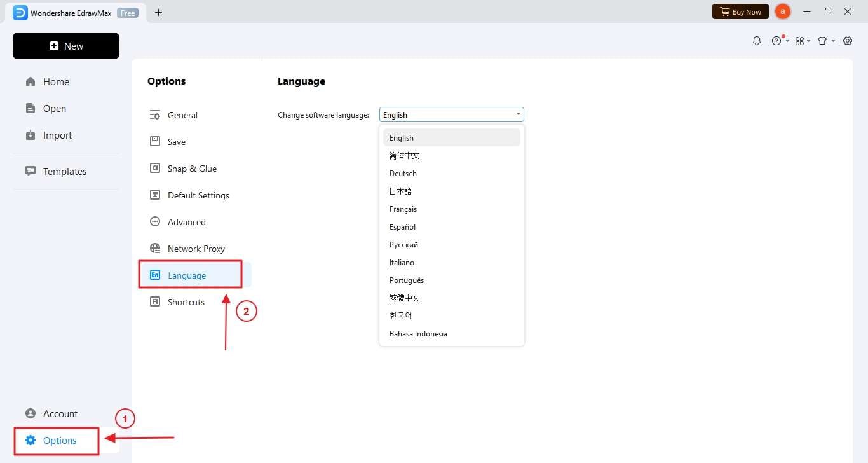868x463 pixels.
Task: Expand the theme shirt dropdown arrow
Action: click(x=833, y=41)
